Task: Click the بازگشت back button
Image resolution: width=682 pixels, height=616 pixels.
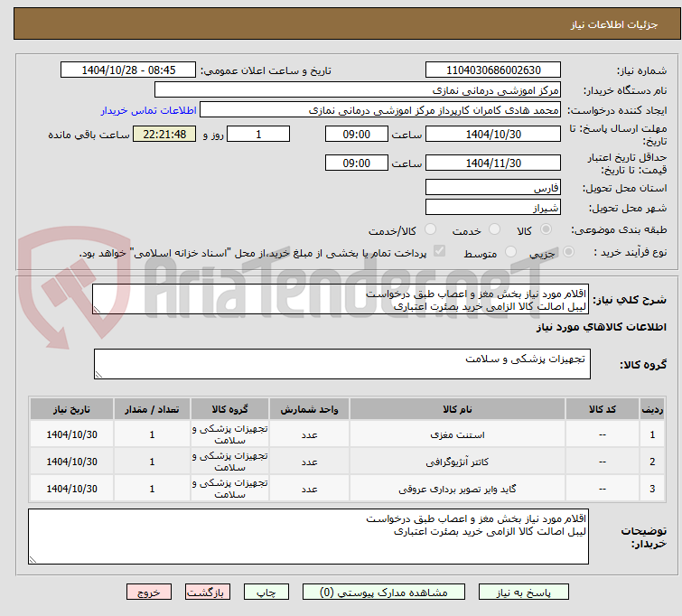Action: pyautogui.click(x=208, y=593)
